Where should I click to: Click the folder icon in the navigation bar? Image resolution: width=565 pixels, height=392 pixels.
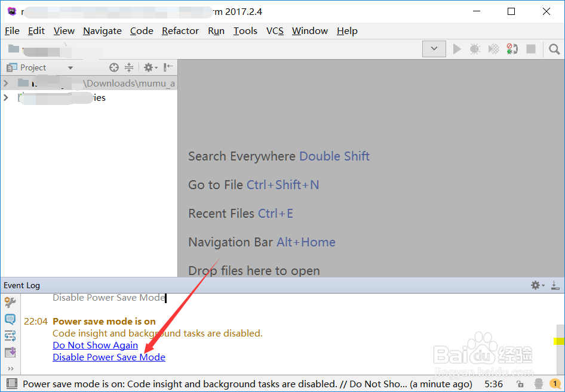click(13, 48)
